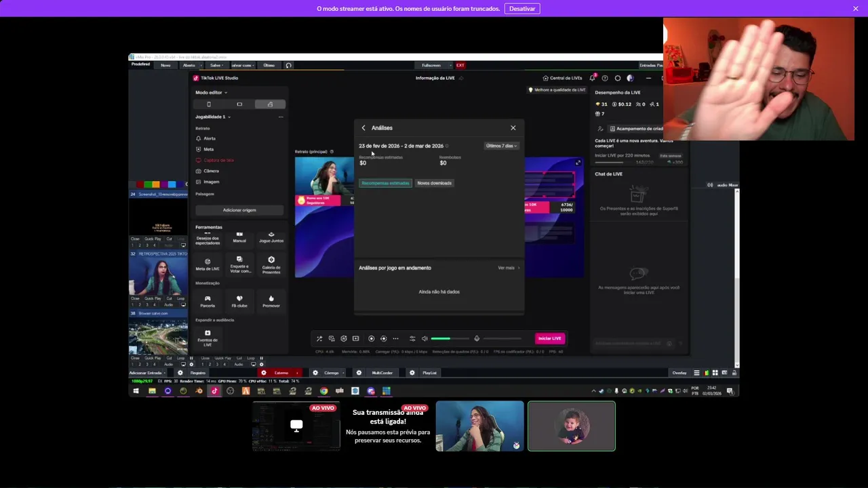Open the Registro settings gear in vMix
This screenshot has width=868, height=488.
180,373
